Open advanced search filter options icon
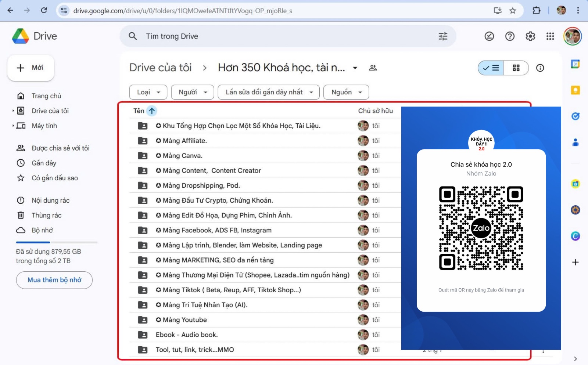588x365 pixels. [443, 36]
